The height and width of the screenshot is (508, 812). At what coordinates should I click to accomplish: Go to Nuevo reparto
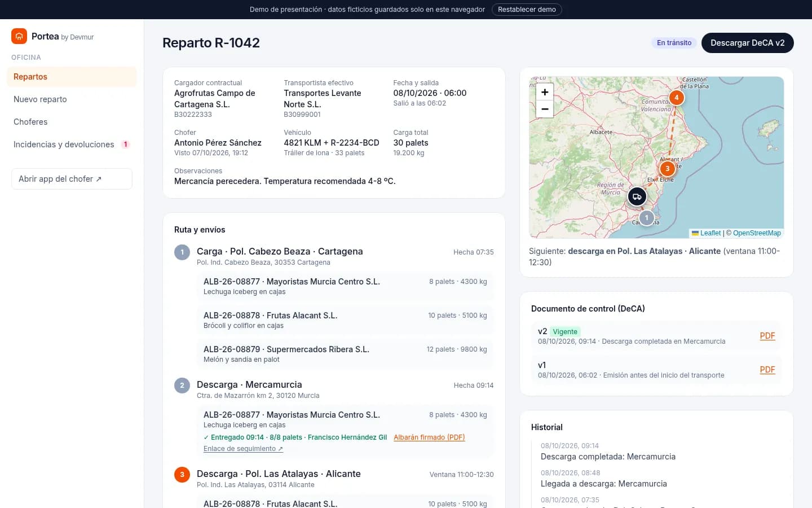pyautogui.click(x=72, y=99)
